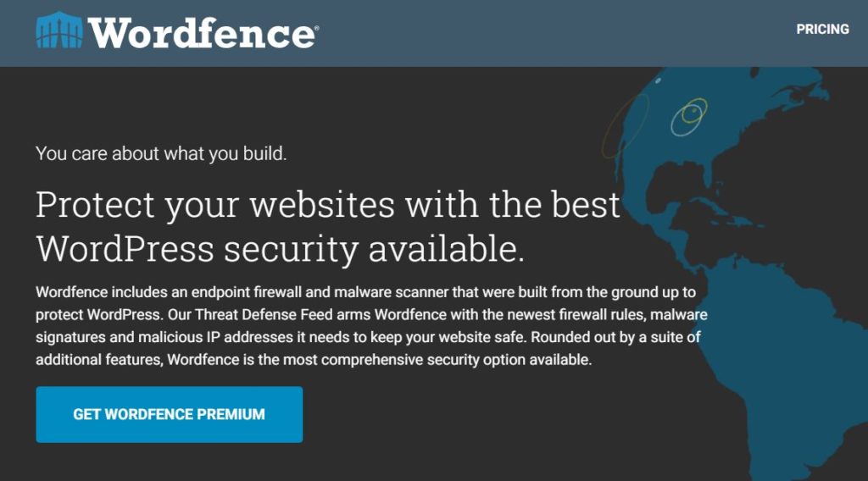Screen dimensions: 868x481
Task: Click the registered trademark symbol after Wordfence
Action: pos(317,27)
